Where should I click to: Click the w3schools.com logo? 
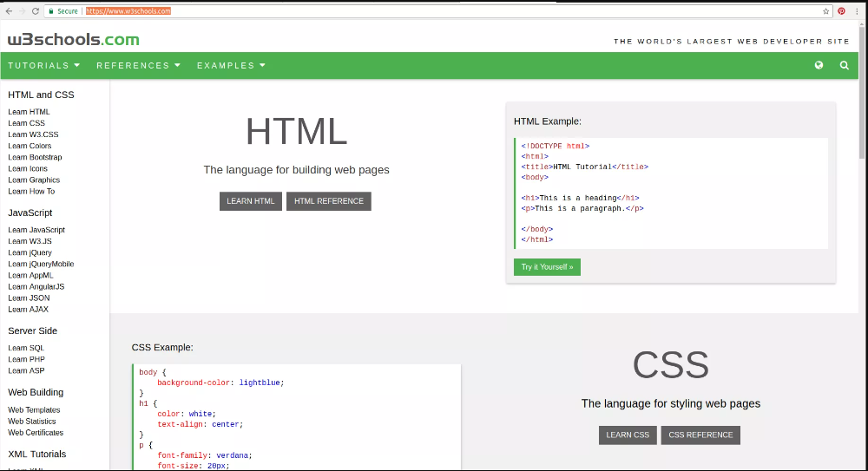pos(74,40)
